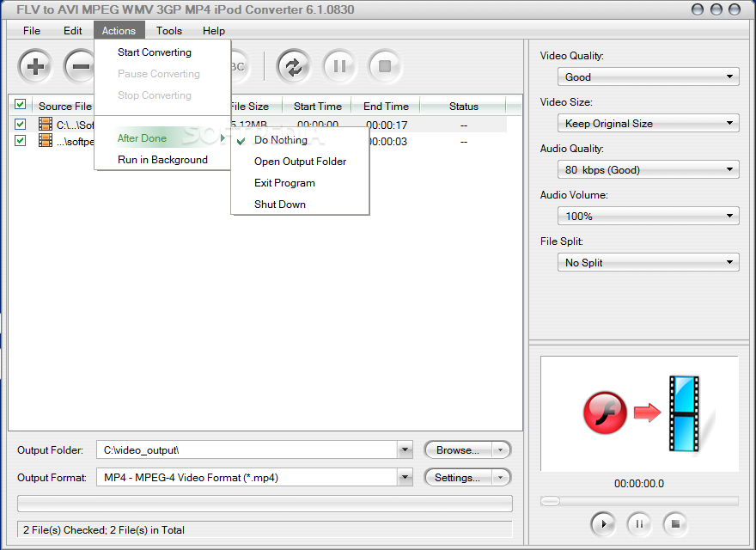Click the status bar files checked text
This screenshot has width=756, height=550.
(104, 529)
